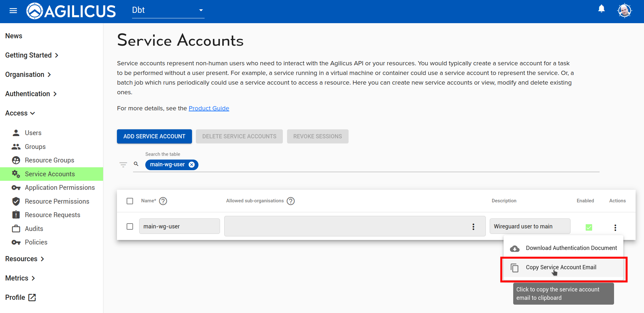Select the main-wg-user row checkbox
This screenshot has height=313, width=644.
[x=130, y=226]
